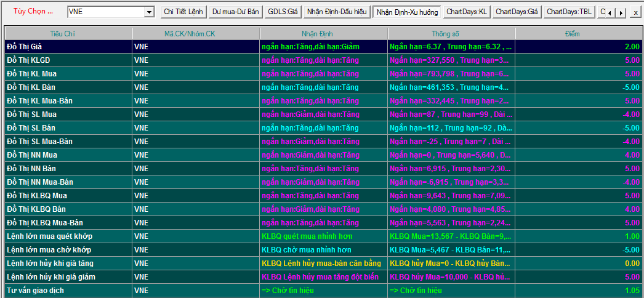The width and height of the screenshot is (644, 298).
Task: Select the Đồ Thị NN Bán row
Action: tap(323, 169)
